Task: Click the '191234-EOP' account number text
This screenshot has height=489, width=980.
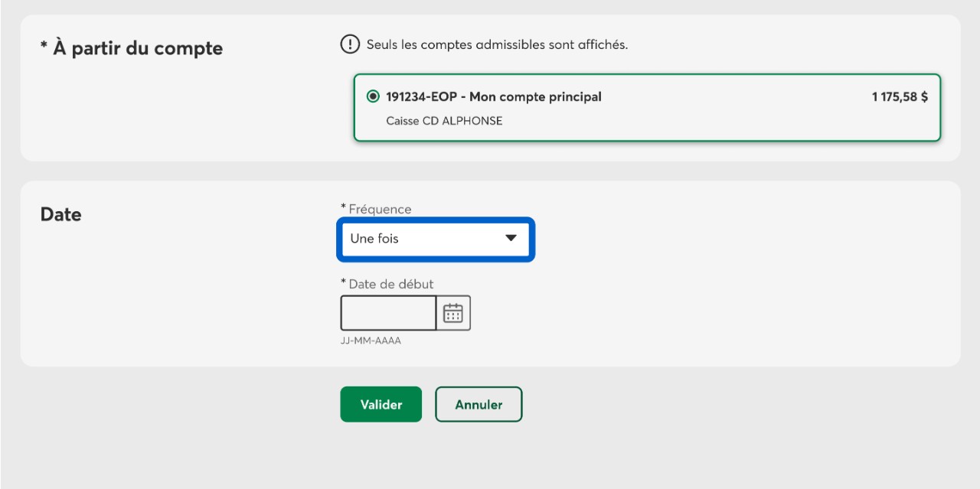Action: pyautogui.click(x=421, y=97)
